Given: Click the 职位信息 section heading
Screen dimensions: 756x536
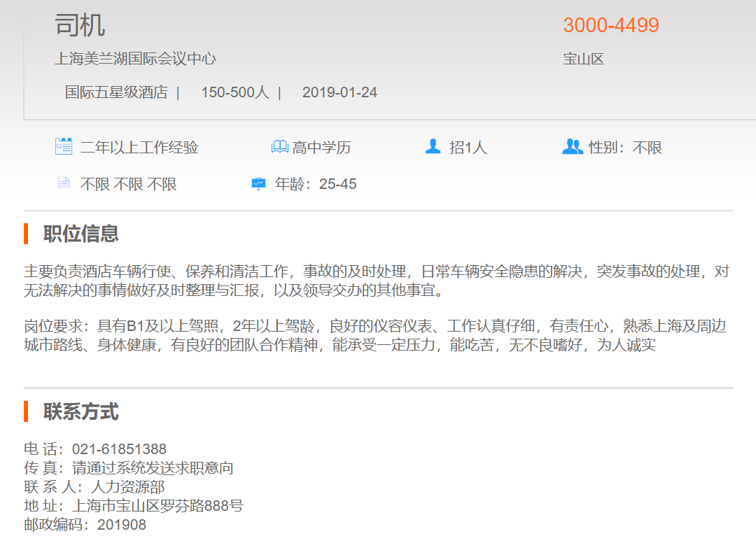Looking at the screenshot, I should click(81, 234).
